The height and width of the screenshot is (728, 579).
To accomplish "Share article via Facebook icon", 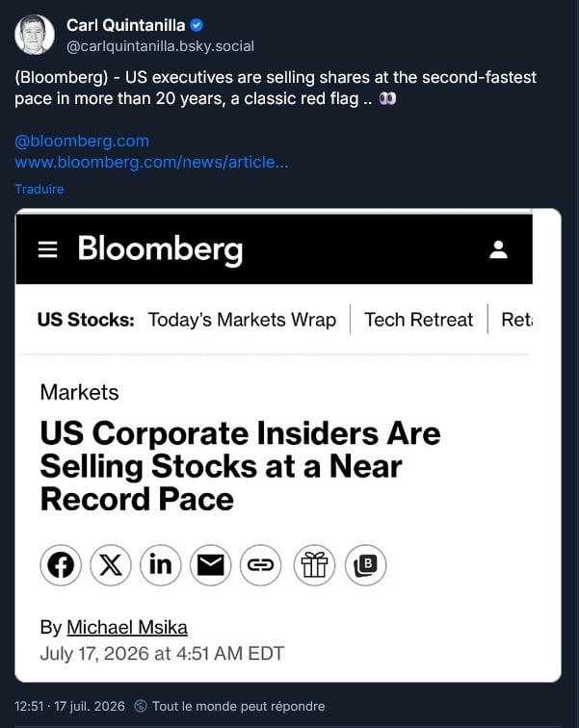I will 61,565.
